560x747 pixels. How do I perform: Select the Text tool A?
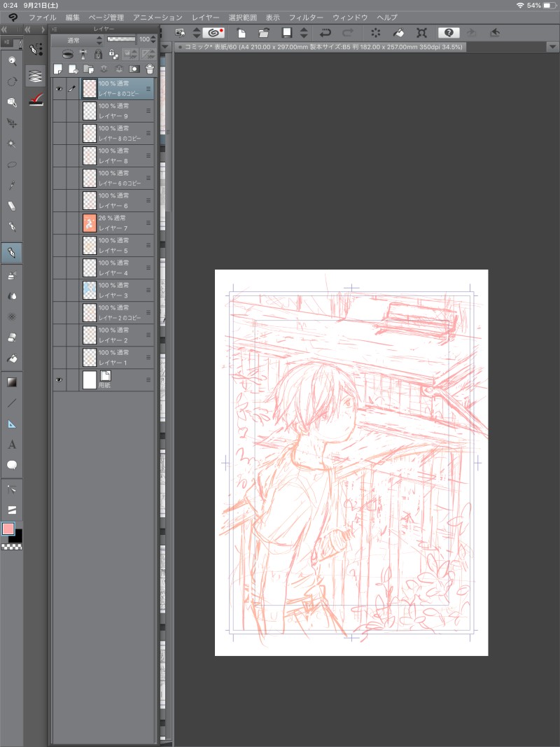tap(12, 445)
